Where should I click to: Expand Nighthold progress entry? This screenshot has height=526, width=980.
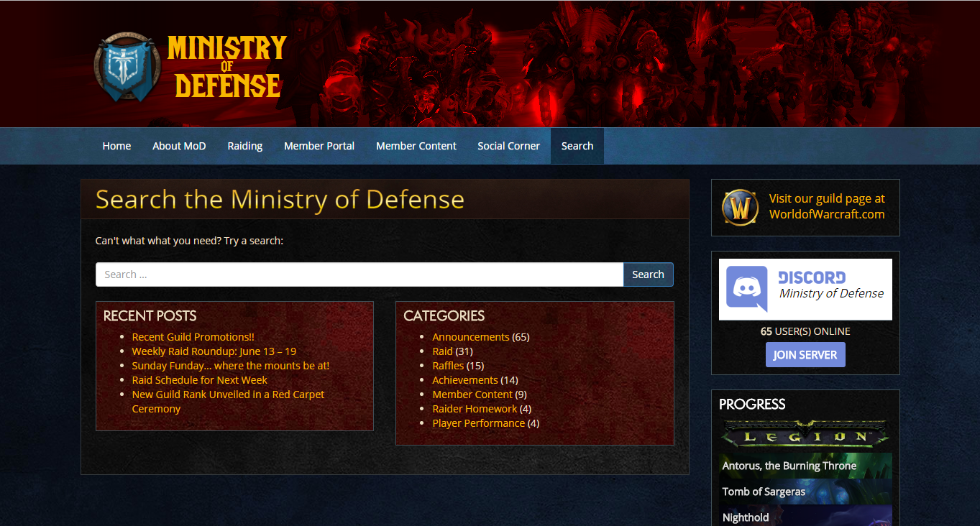[805, 516]
